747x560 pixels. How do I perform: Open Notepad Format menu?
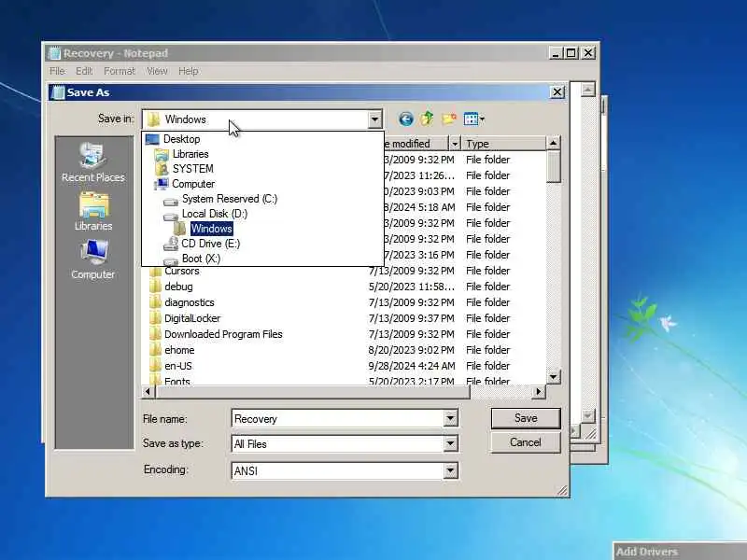120,71
